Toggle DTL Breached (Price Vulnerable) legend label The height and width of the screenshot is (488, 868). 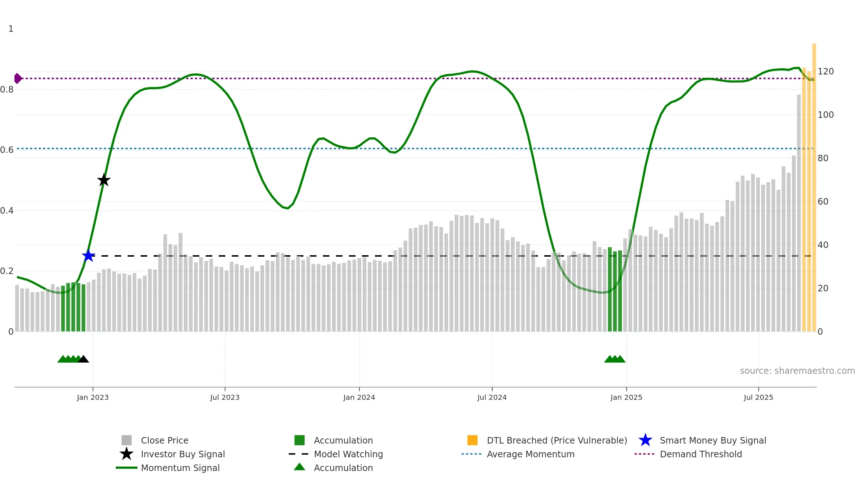557,440
